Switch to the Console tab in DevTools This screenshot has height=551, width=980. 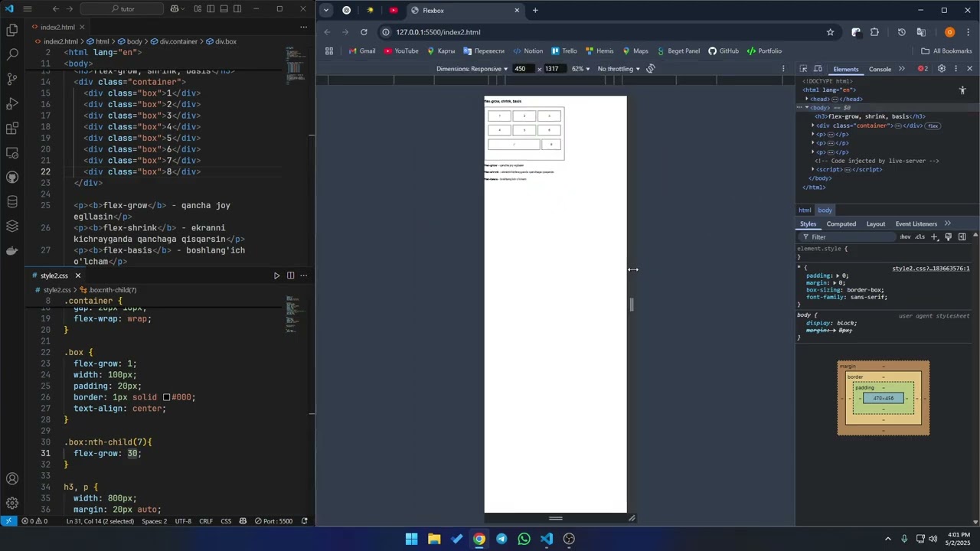[x=880, y=69]
